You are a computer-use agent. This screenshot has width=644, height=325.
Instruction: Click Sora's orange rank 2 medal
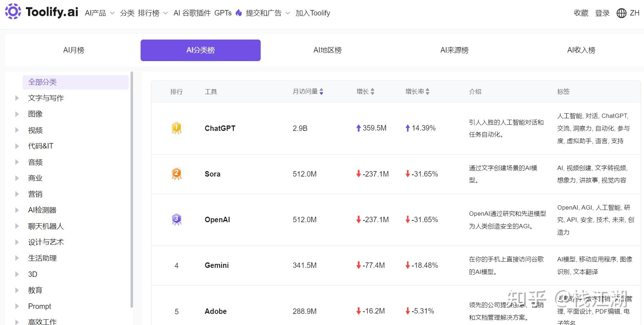point(176,174)
